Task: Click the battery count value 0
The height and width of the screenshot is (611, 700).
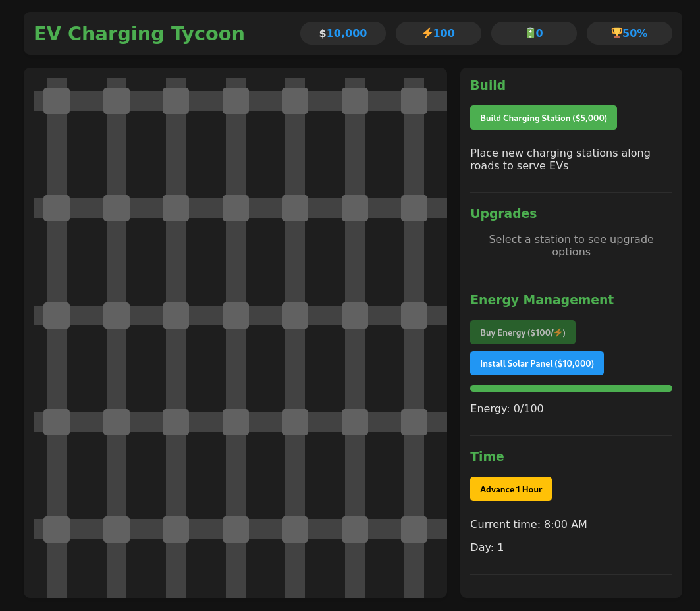Action: (539, 33)
